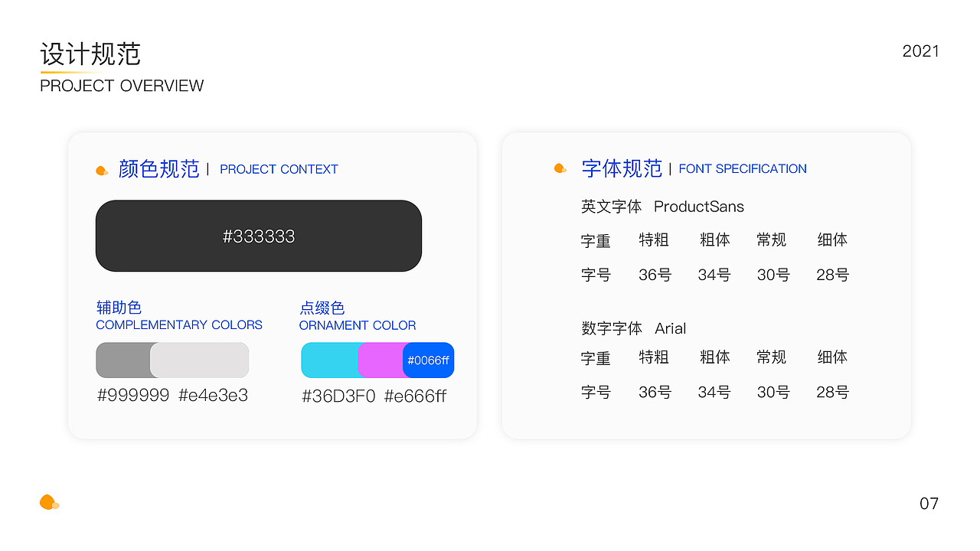Click the '点缀色' label

[322, 308]
